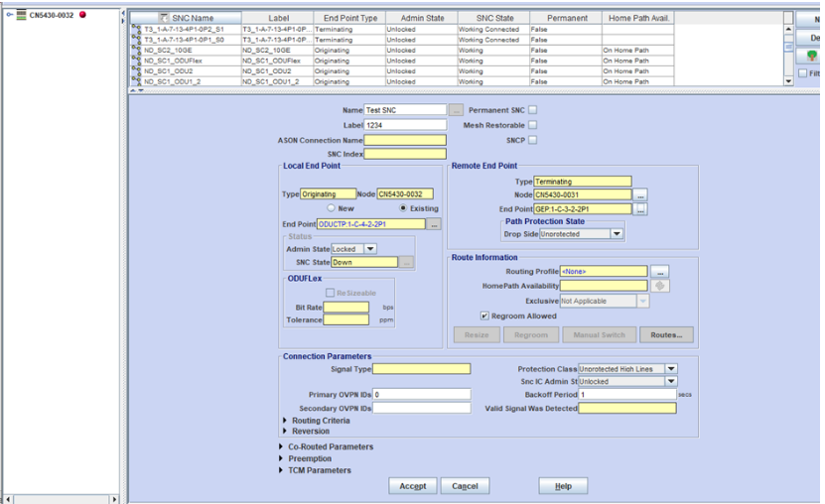Viewport: 825px width, 504px height.
Task: Click the HomePath Availability icon button
Action: (660, 286)
